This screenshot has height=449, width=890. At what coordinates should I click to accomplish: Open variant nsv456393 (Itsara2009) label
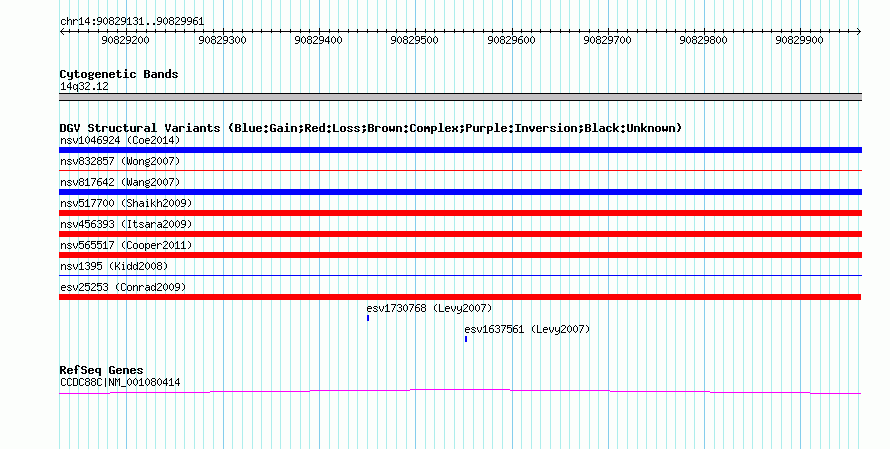126,224
